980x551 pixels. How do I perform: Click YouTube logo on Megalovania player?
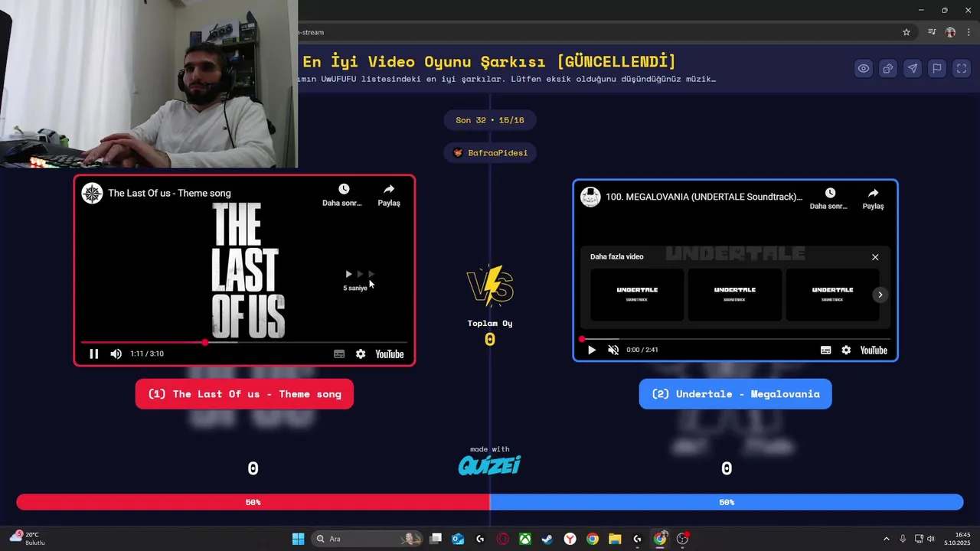coord(874,350)
